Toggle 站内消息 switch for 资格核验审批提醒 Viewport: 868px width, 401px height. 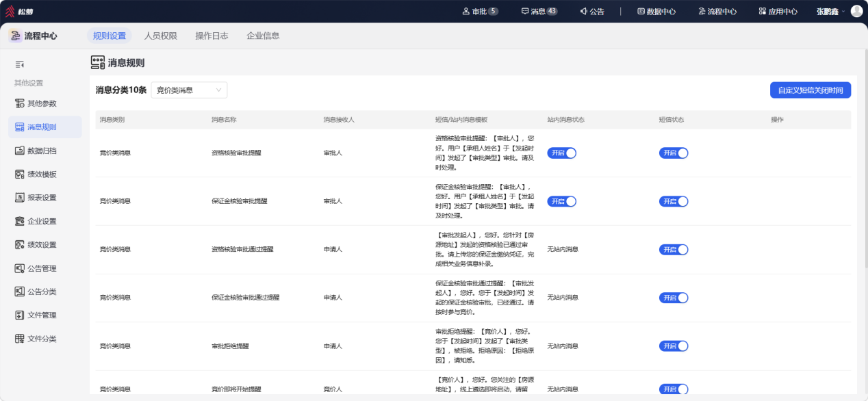point(561,153)
